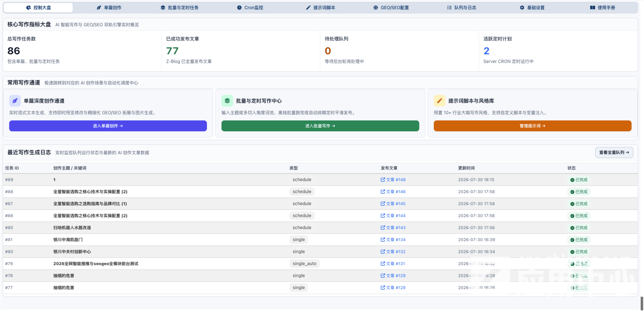Click the gear icon beside 基础设置
Viewport: 644px width, 311px height.
pyautogui.click(x=522, y=8)
